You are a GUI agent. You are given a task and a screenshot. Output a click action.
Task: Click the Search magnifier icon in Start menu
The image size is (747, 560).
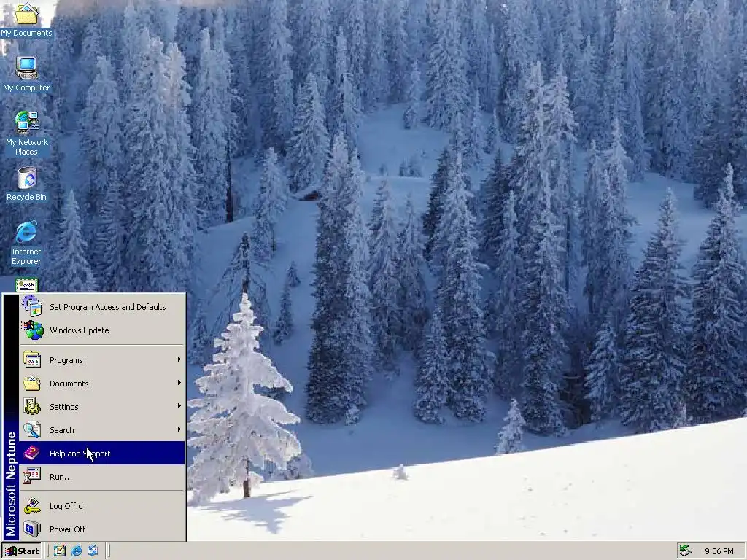click(x=32, y=430)
